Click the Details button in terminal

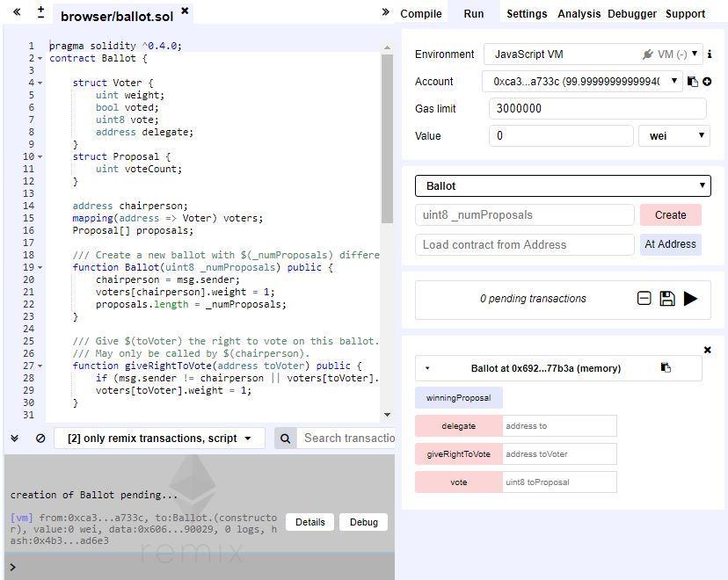[310, 522]
